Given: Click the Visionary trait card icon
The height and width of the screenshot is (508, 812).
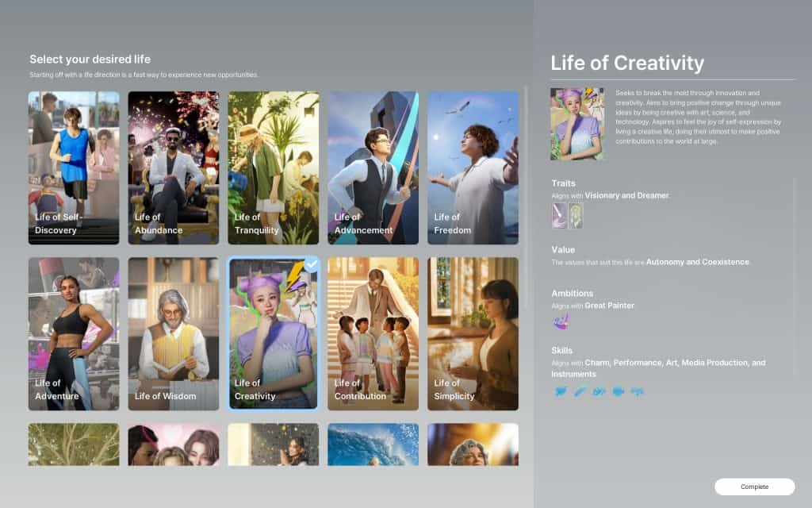Looking at the screenshot, I should click(559, 215).
